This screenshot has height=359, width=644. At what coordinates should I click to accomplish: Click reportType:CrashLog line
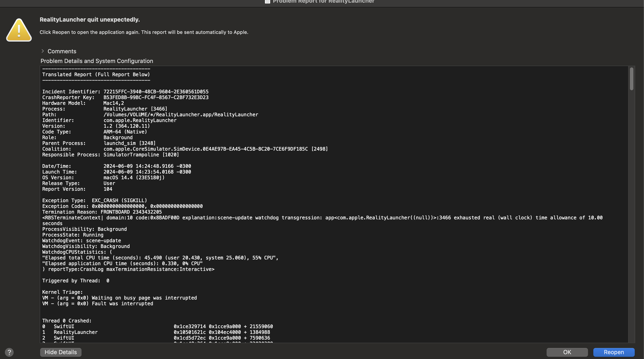click(128, 270)
